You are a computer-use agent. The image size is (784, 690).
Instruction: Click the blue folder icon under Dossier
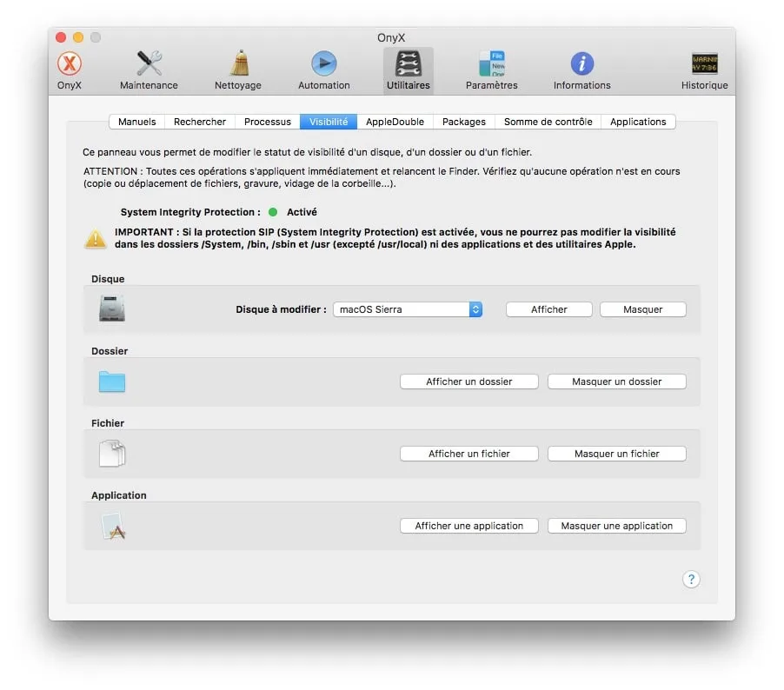[112, 382]
